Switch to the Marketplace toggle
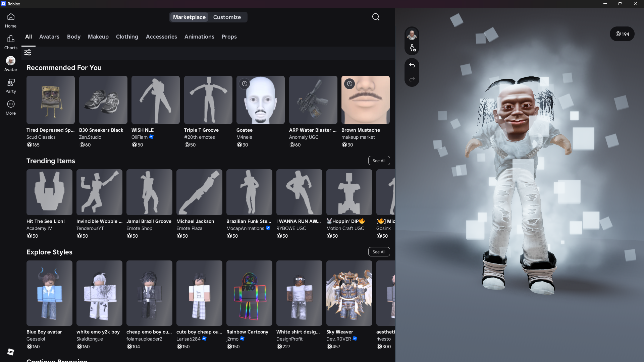Viewport: 644px width, 362px height. pos(189,17)
